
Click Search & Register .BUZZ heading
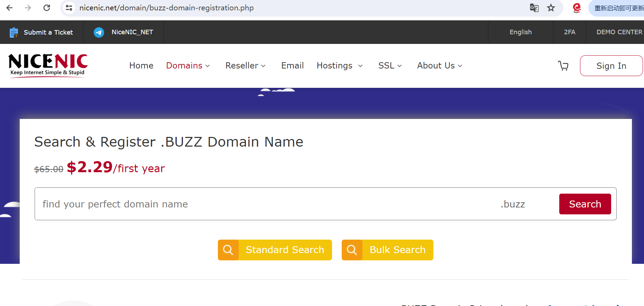click(x=169, y=142)
